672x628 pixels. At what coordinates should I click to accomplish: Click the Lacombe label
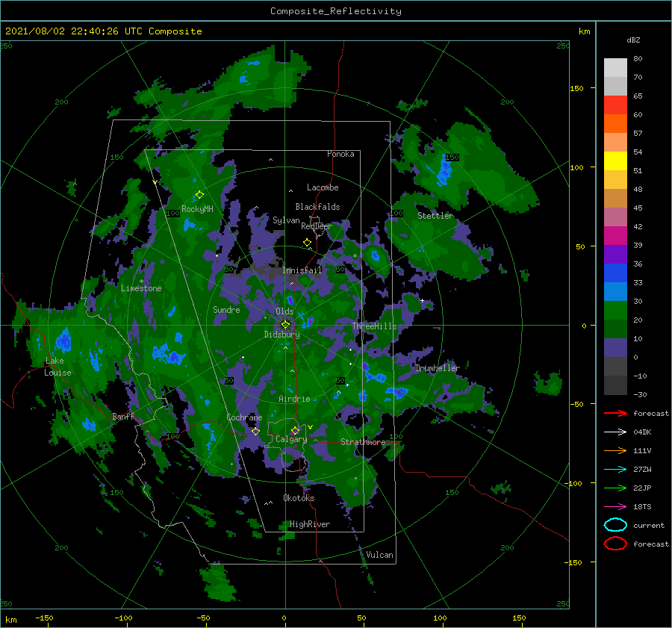[323, 187]
